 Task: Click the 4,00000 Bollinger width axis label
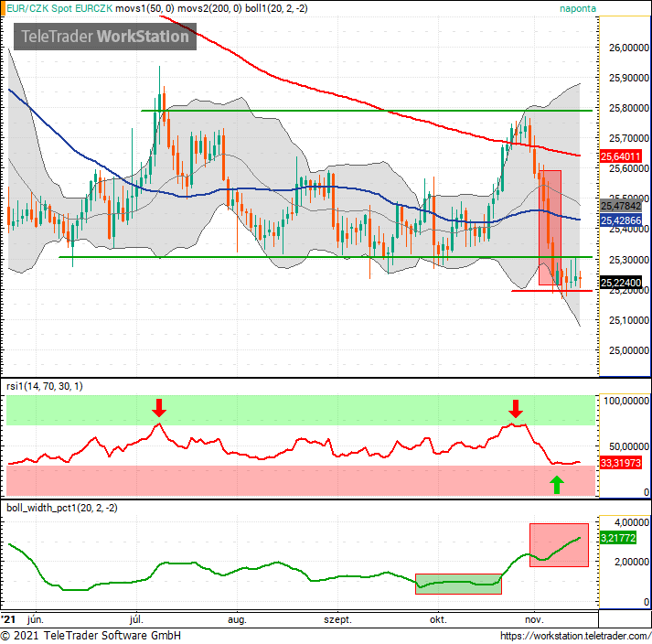tap(631, 522)
